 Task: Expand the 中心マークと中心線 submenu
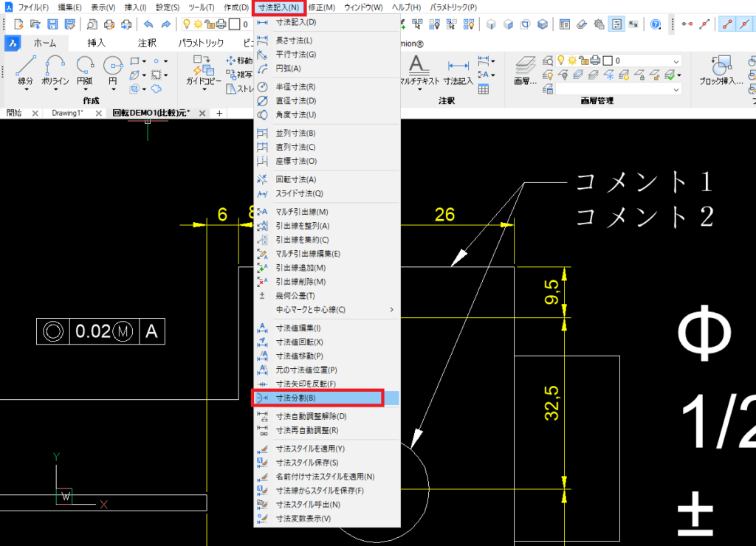point(317,309)
